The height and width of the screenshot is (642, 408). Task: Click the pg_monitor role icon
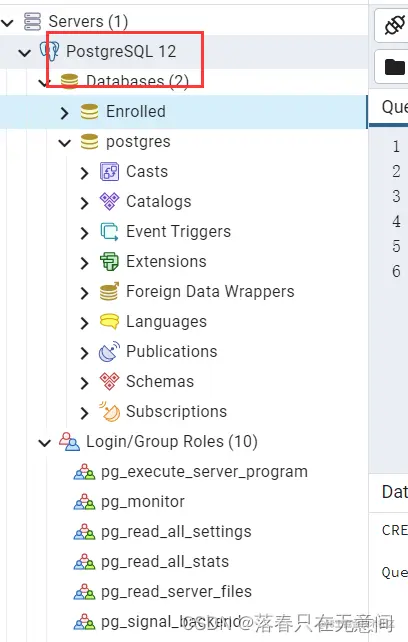coord(84,502)
